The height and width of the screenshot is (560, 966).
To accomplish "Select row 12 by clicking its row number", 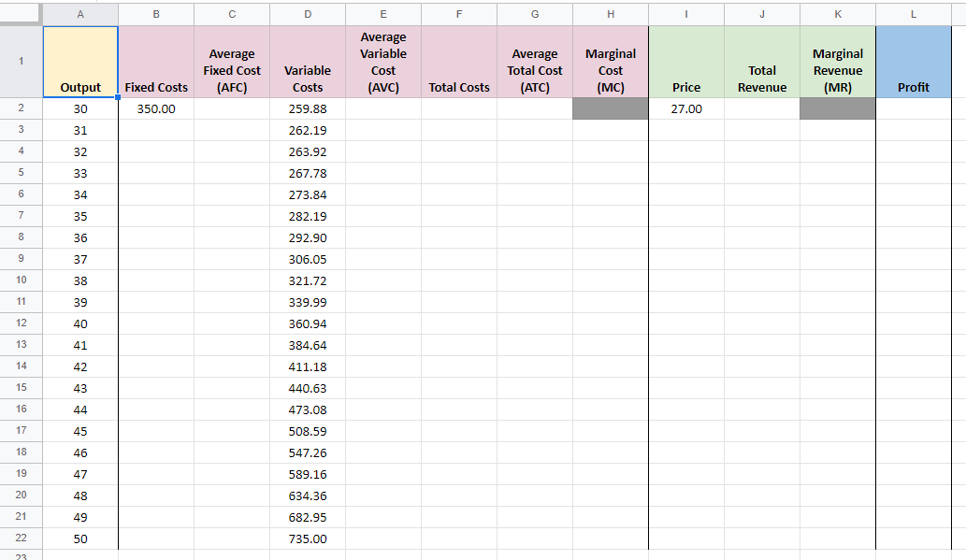I will [21, 323].
